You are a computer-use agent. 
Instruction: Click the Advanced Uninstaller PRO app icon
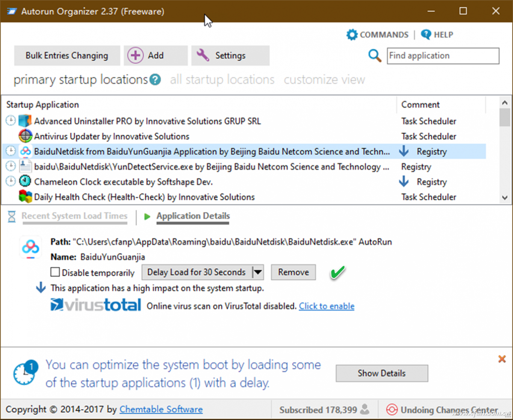[x=26, y=121]
